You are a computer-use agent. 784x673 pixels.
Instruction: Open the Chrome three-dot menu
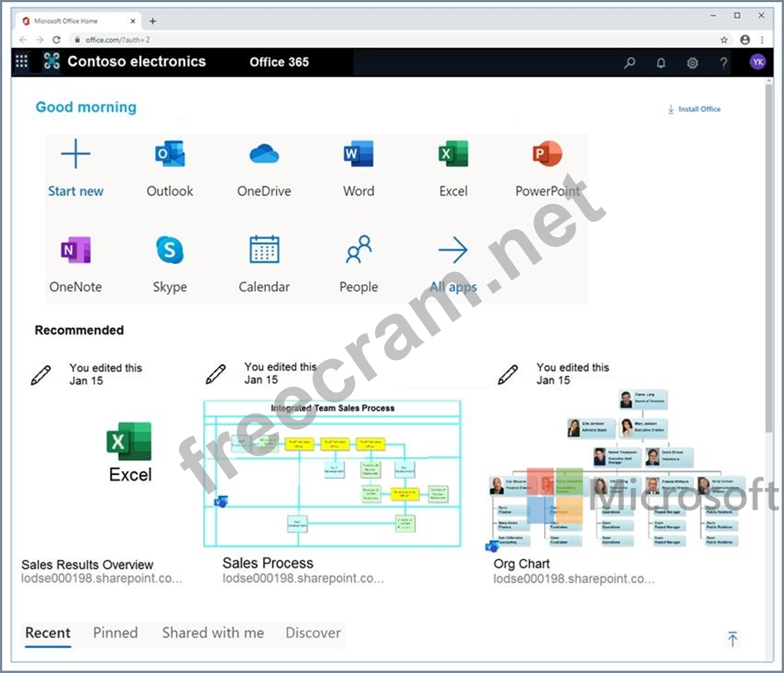pyautogui.click(x=762, y=40)
